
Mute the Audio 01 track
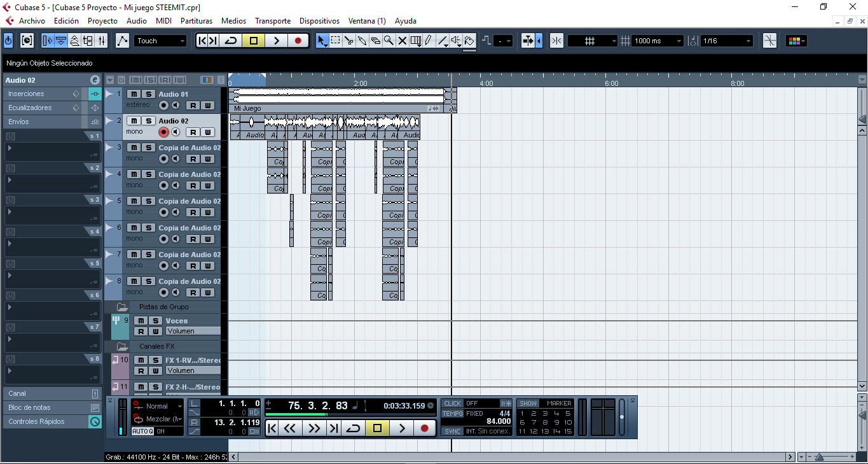tap(134, 94)
